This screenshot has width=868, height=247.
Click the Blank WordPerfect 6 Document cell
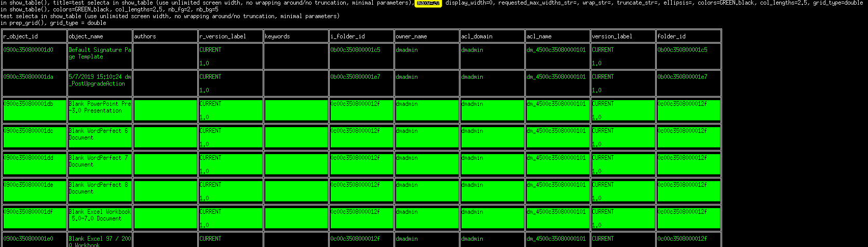[100, 137]
